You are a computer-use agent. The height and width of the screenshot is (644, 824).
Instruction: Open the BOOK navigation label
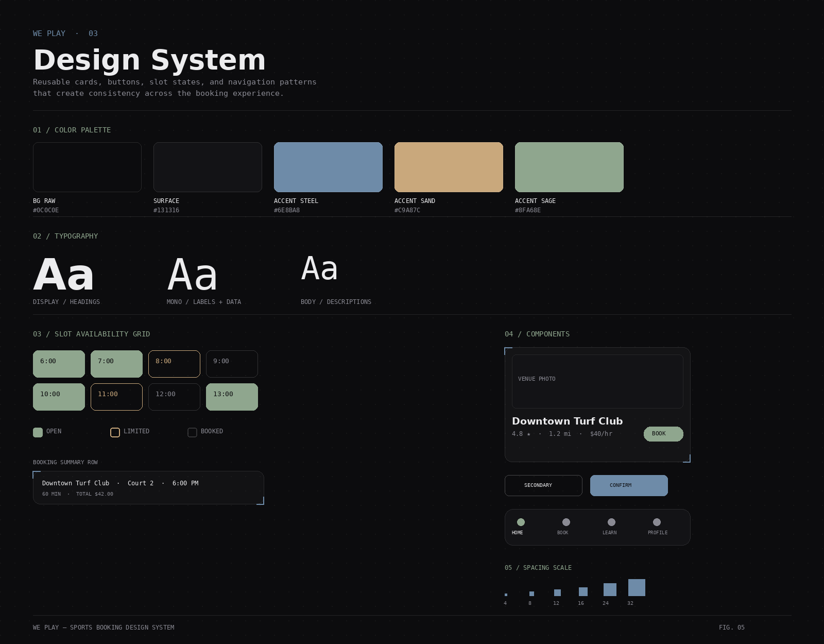562,533
